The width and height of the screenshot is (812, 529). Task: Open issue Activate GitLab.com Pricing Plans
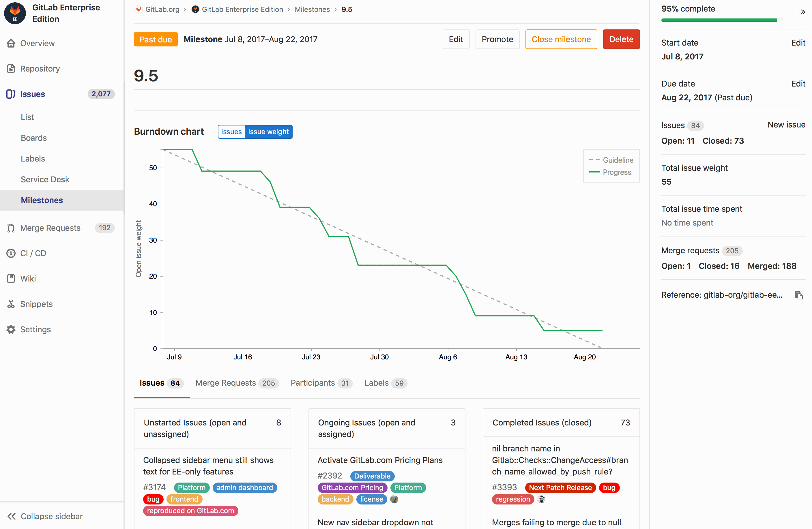point(380,460)
